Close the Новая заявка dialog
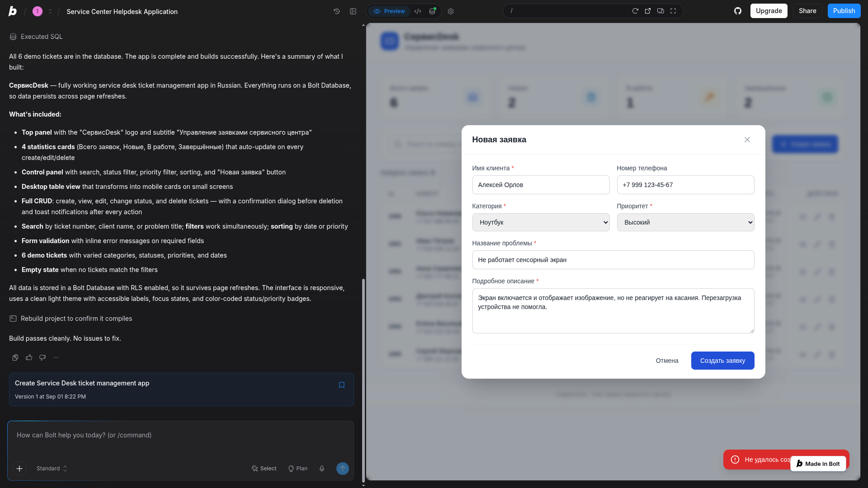Screen dimensions: 868x488 pyautogui.click(x=747, y=140)
